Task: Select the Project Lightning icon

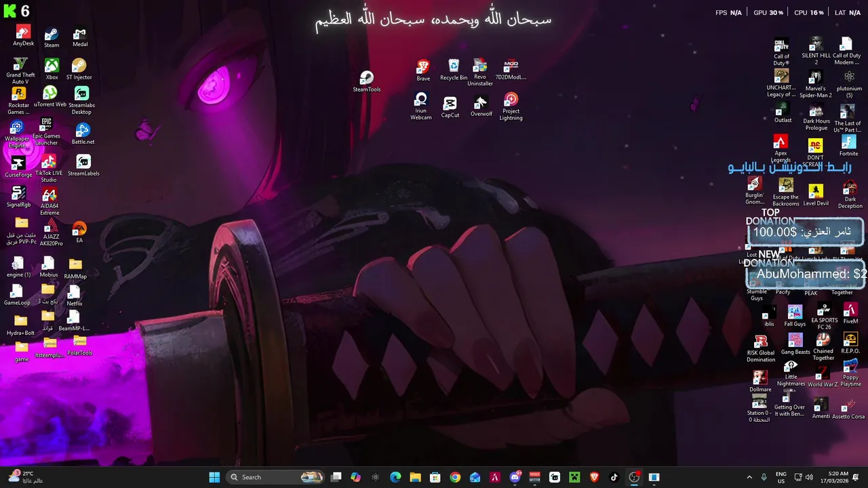Action: [x=511, y=107]
